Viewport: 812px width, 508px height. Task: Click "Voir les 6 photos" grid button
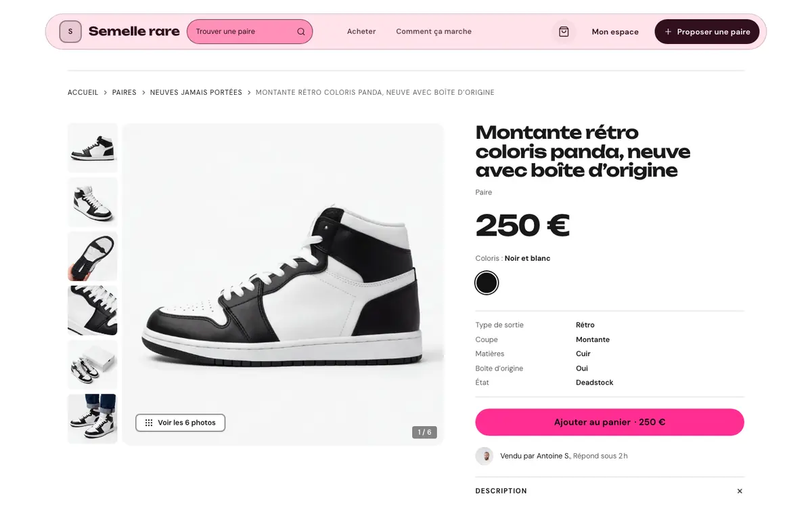[x=180, y=423]
